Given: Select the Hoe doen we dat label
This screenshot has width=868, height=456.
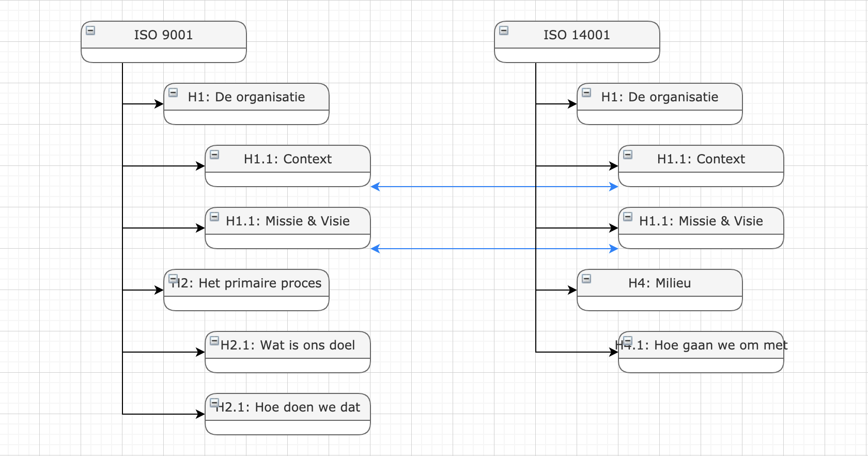Looking at the screenshot, I should point(288,407).
